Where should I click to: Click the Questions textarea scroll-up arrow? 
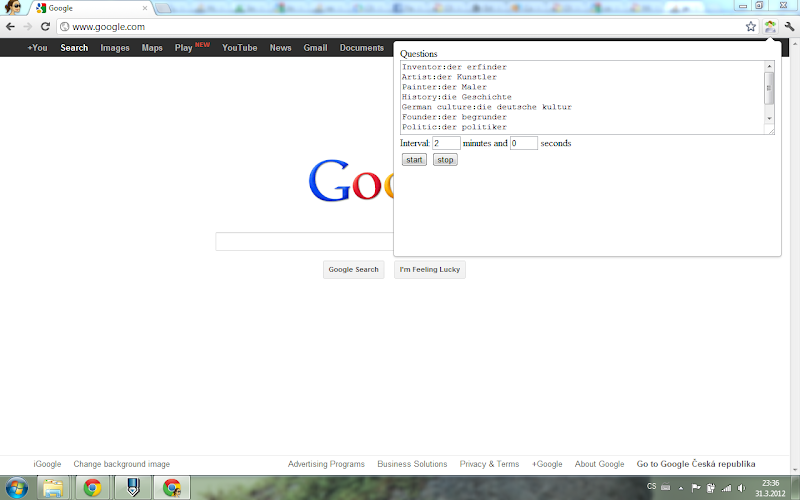click(769, 66)
